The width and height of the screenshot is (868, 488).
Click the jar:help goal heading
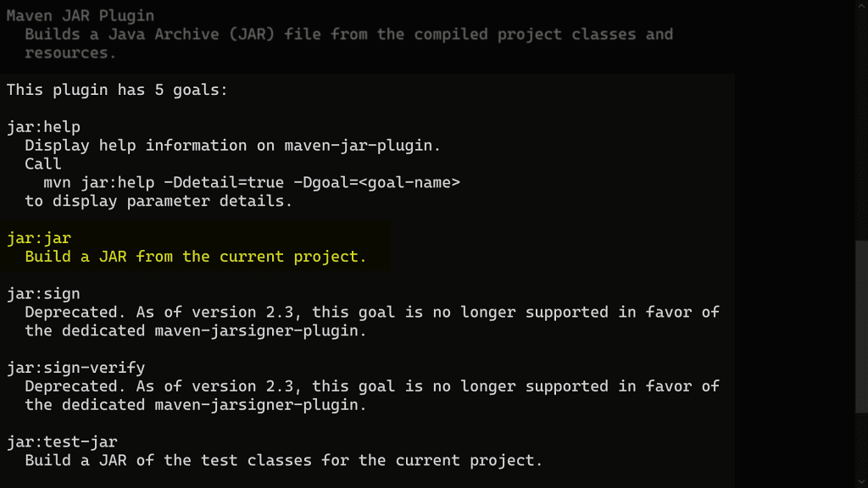[x=43, y=127]
